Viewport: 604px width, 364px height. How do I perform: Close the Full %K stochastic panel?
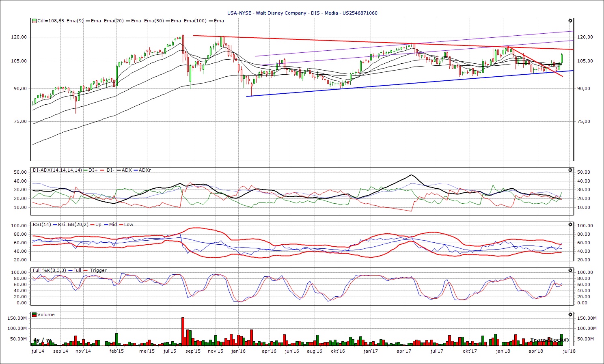pos(570,270)
